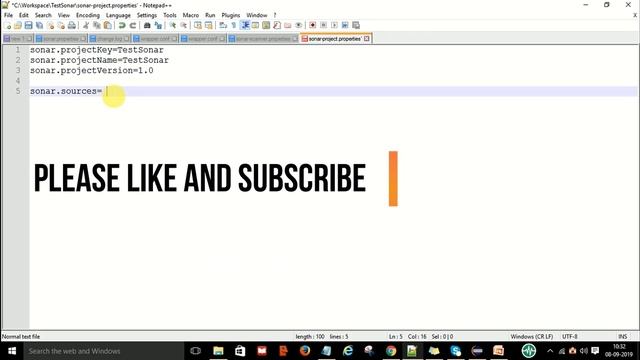The height and width of the screenshot is (360, 640).
Task: Open the Tools menu
Action: (x=170, y=15)
